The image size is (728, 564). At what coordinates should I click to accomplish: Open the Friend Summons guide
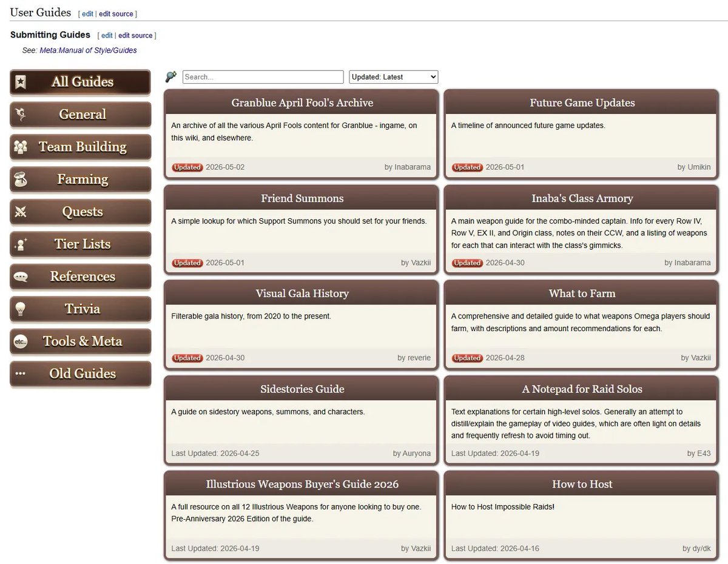point(302,198)
